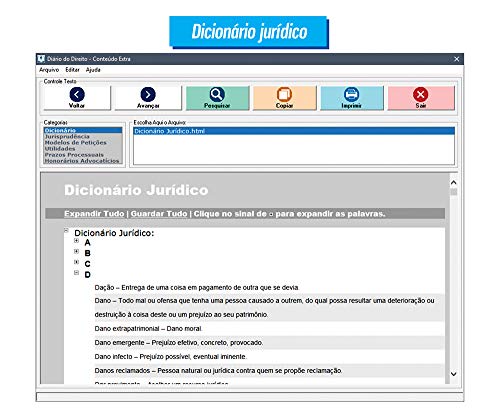Open the Ajuda menu
Viewport: 500px width, 418px height.
click(x=93, y=70)
